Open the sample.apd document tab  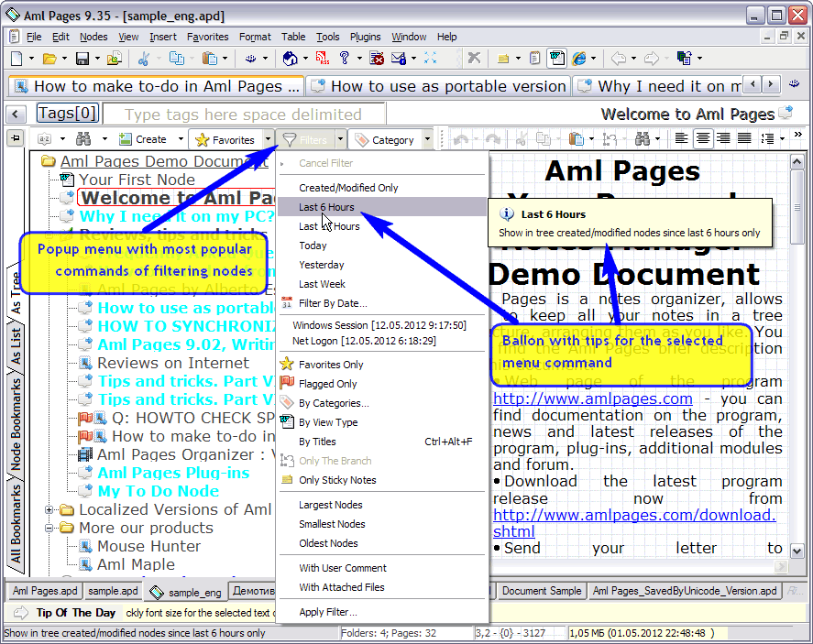tap(113, 591)
